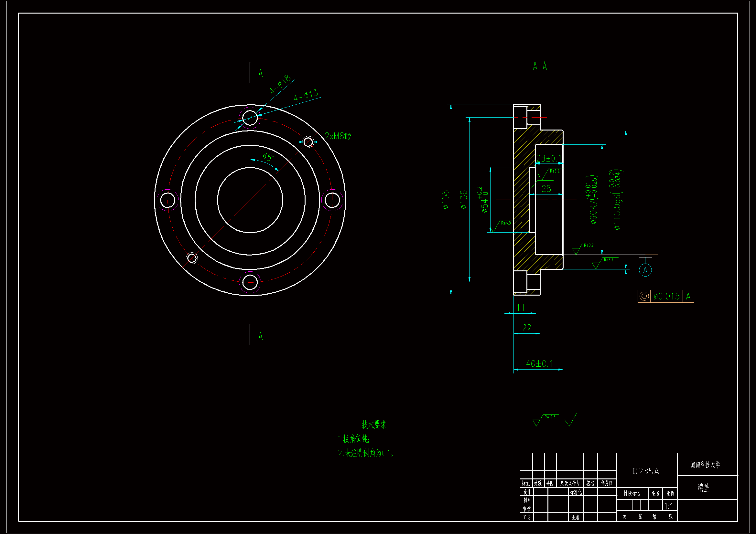
Task: Select the 4-ø18 leader label
Action: (280, 84)
